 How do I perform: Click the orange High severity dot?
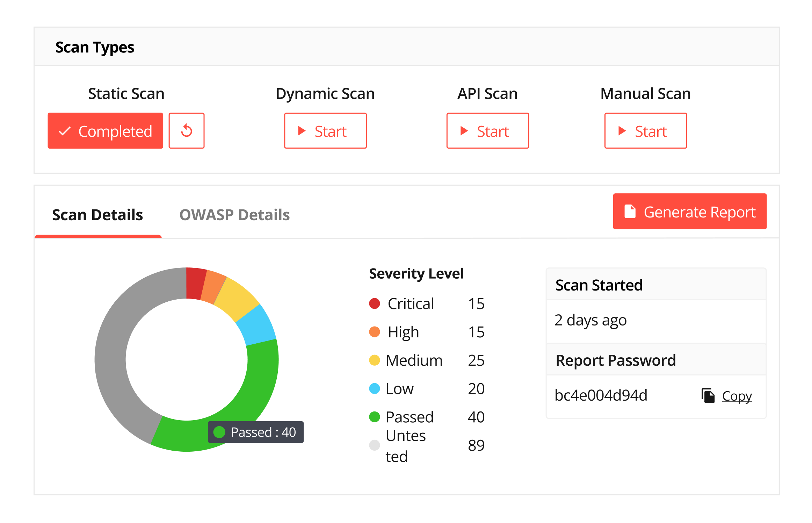tap(374, 332)
